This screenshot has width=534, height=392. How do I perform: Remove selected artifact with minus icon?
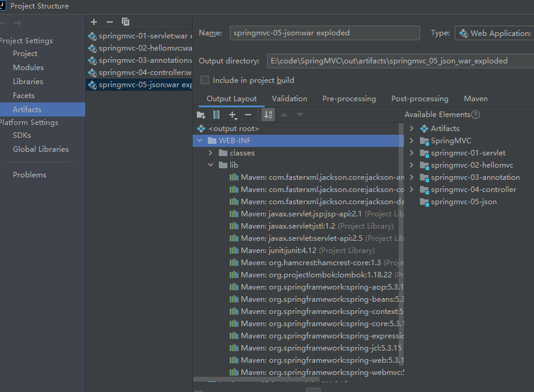pos(109,22)
